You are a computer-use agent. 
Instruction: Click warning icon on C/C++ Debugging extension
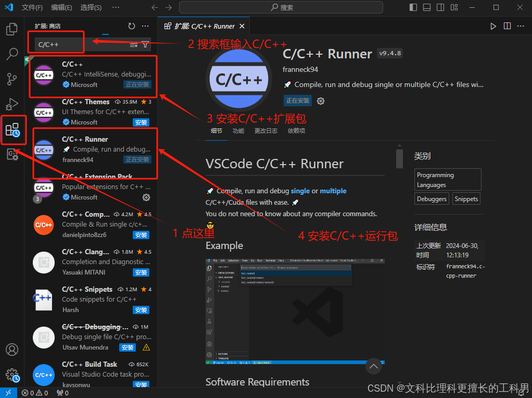point(146,347)
